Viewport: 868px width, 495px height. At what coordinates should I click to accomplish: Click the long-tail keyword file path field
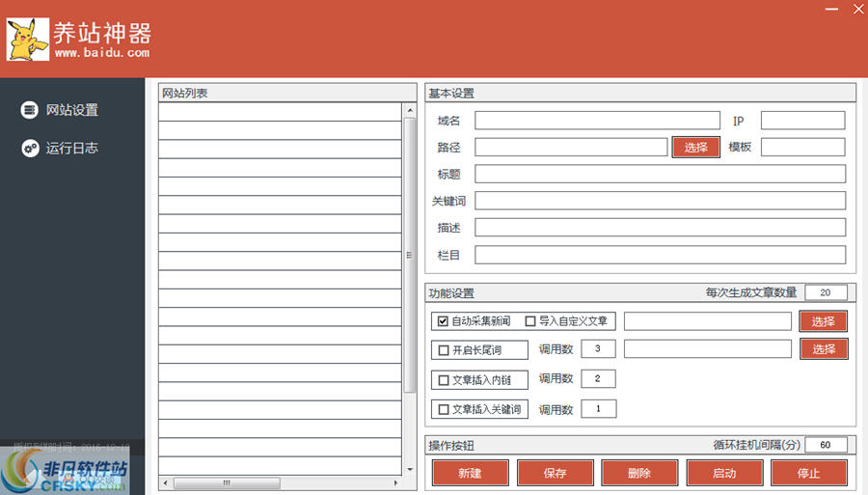pyautogui.click(x=708, y=349)
